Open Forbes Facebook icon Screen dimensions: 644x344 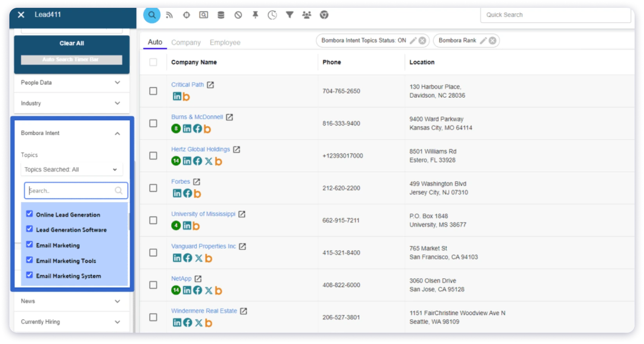188,193
